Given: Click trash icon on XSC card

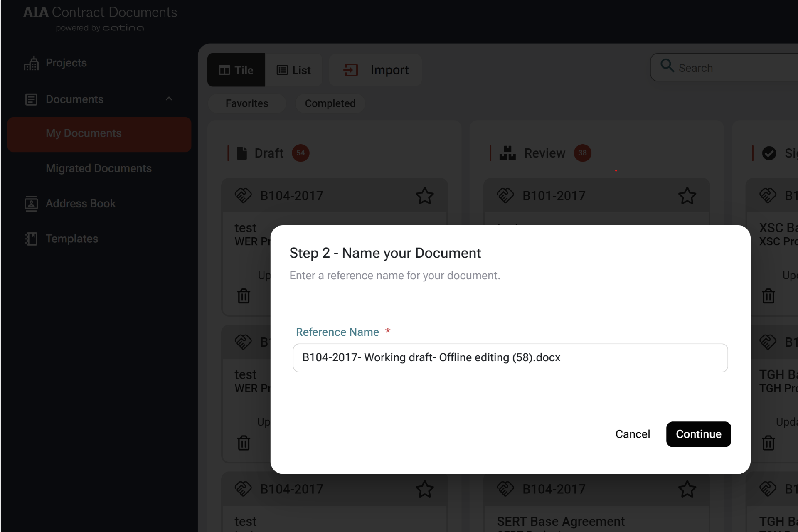Looking at the screenshot, I should tap(768, 296).
